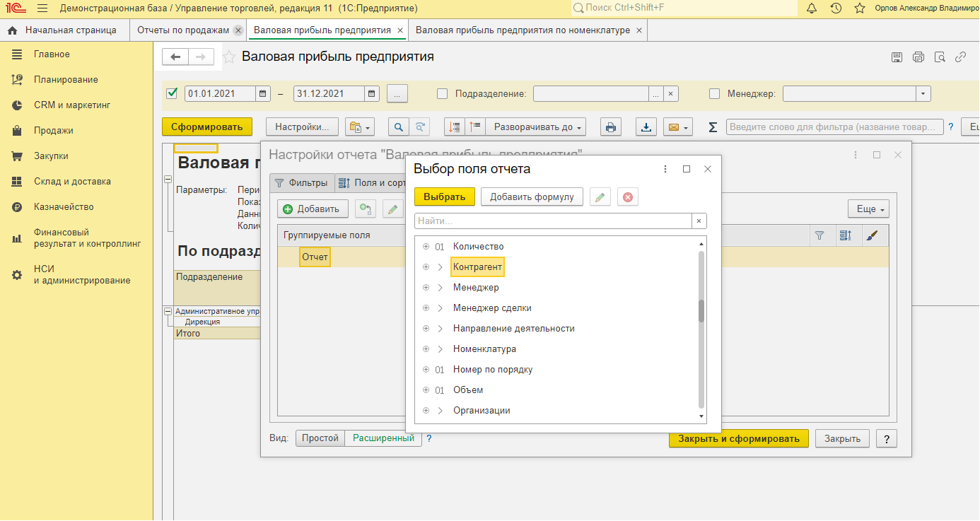This screenshot has height=521, width=980.
Task: Open the Продажи section in sidebar
Action: pyautogui.click(x=53, y=131)
